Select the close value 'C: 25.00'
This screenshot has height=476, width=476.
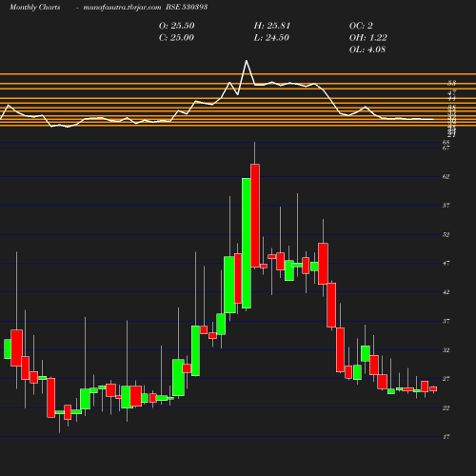click(x=176, y=38)
